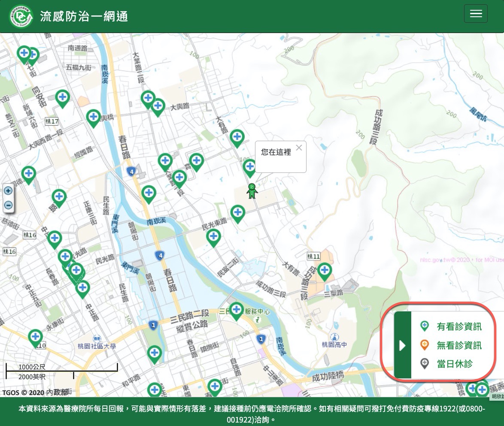The width and height of the screenshot is (504, 426).
Task: Click the green person location marker
Action: click(x=252, y=191)
